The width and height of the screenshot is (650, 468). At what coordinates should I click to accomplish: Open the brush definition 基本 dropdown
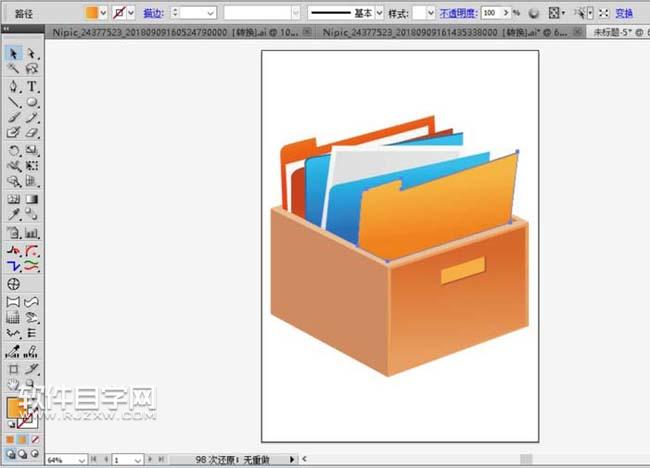[x=379, y=13]
